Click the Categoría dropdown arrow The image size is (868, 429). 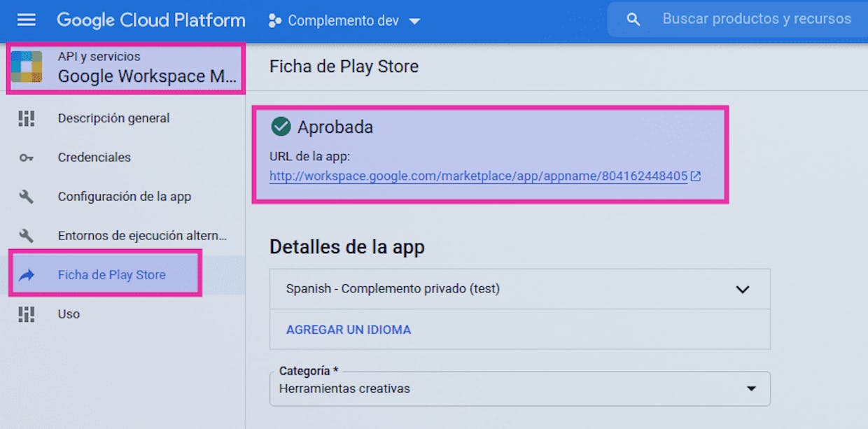tap(751, 388)
